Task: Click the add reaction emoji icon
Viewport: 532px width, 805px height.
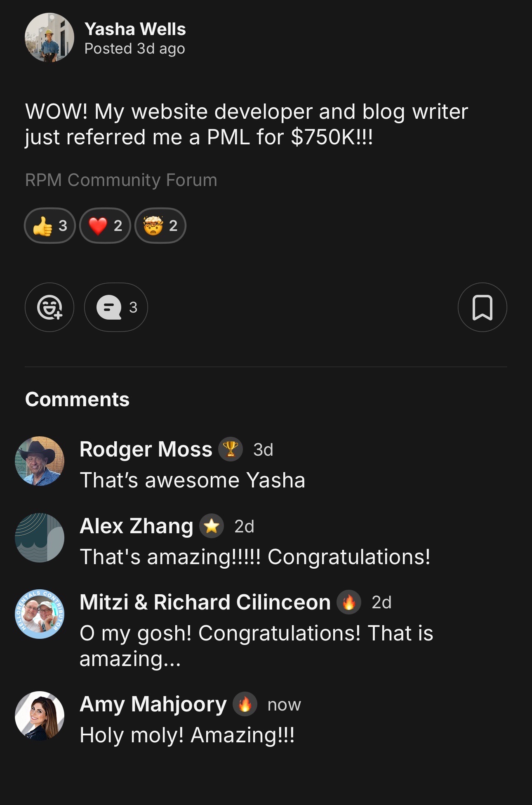Action: pos(49,307)
